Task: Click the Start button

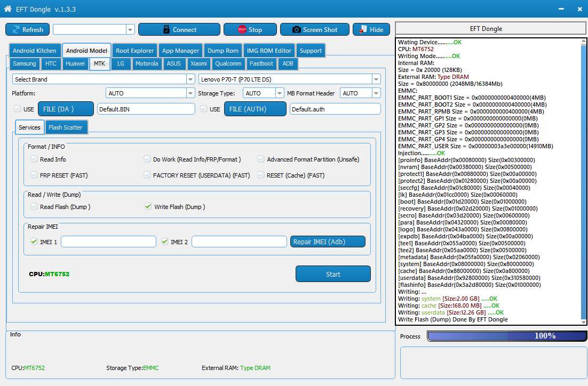Action: pyautogui.click(x=333, y=274)
